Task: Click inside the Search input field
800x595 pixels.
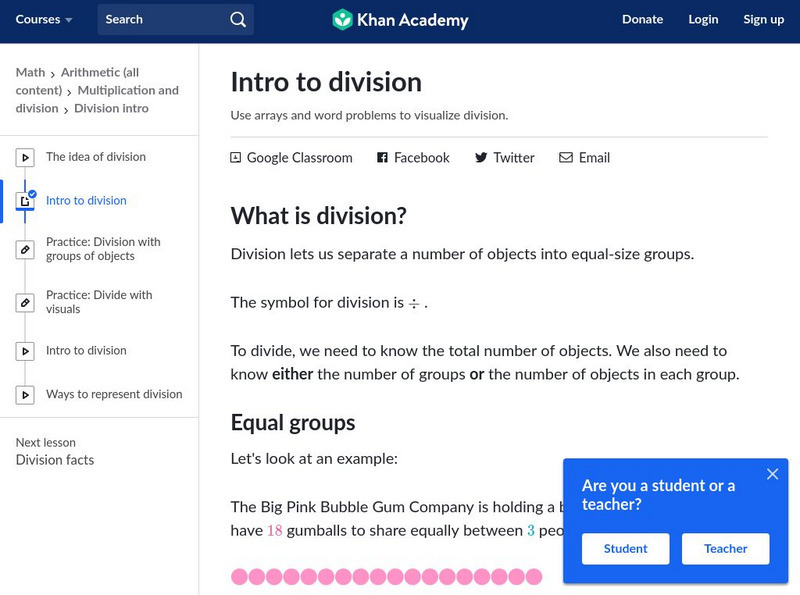Action: (x=160, y=19)
